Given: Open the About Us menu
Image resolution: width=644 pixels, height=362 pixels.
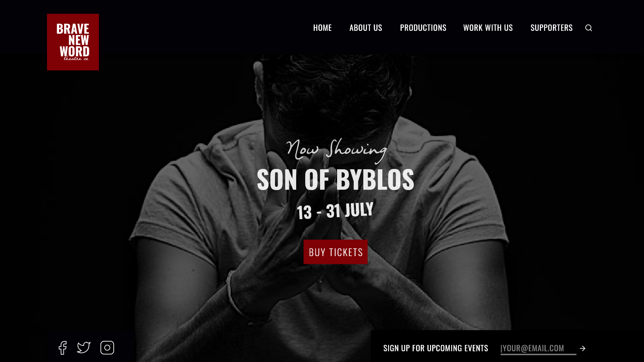Looking at the screenshot, I should pyautogui.click(x=366, y=27).
